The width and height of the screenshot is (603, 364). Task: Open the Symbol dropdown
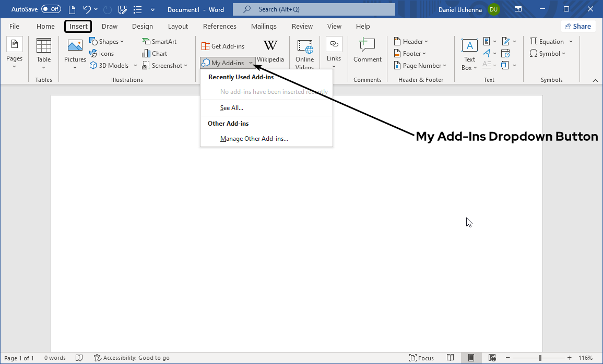tap(547, 53)
